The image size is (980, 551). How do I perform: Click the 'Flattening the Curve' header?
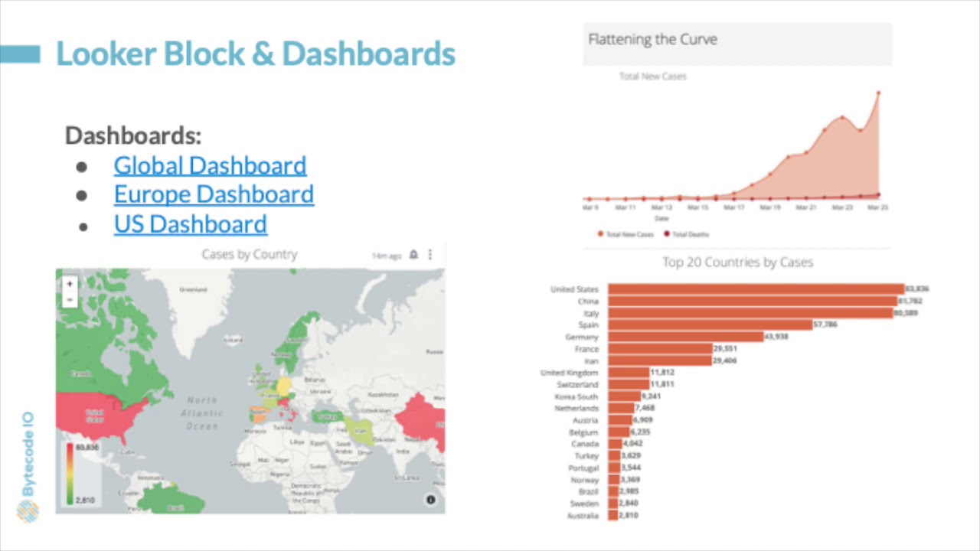point(652,39)
